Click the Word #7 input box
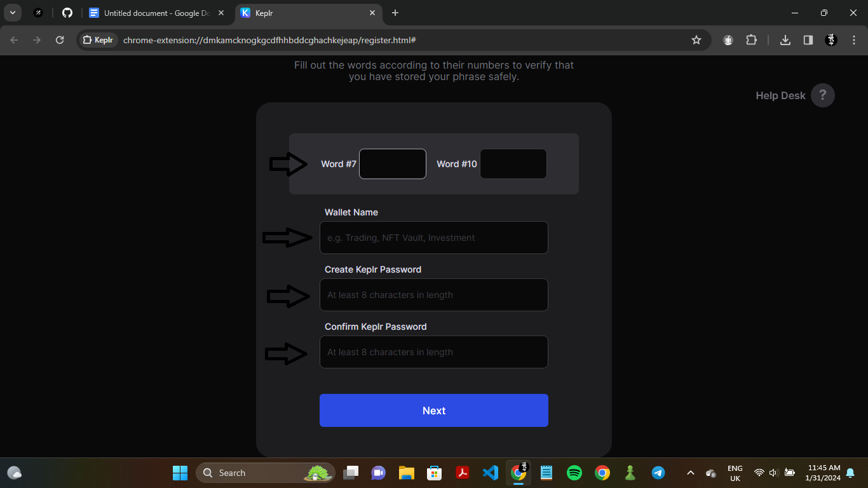This screenshot has width=868, height=488. click(x=393, y=164)
